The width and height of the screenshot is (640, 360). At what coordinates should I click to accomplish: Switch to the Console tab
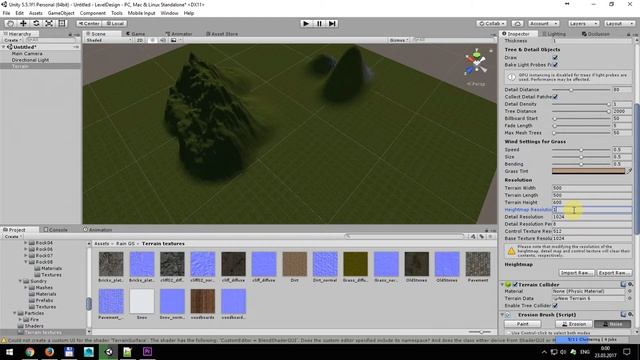tap(56, 230)
